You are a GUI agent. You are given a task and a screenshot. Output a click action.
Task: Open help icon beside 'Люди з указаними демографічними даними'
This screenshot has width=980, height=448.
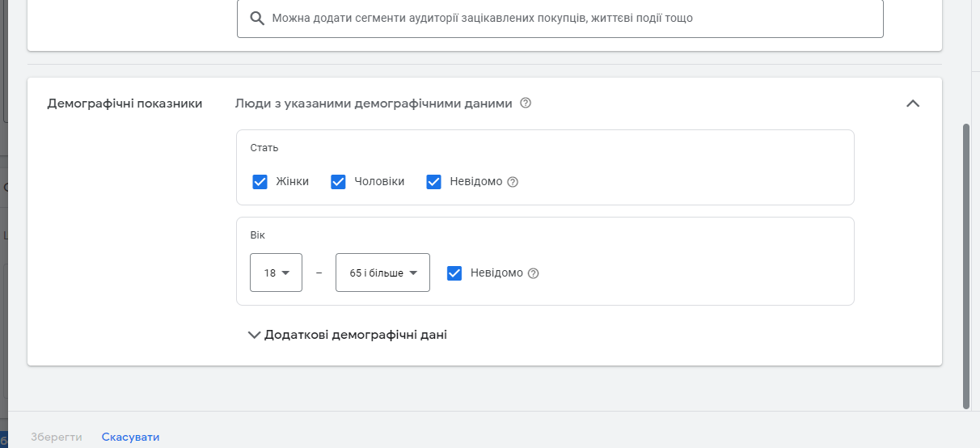click(526, 104)
